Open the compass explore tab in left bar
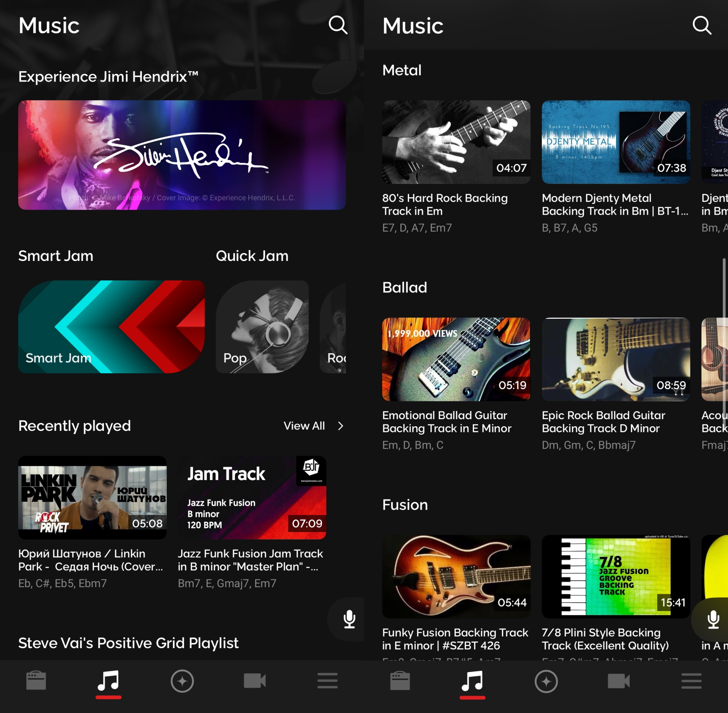This screenshot has height=713, width=728. coord(182,681)
